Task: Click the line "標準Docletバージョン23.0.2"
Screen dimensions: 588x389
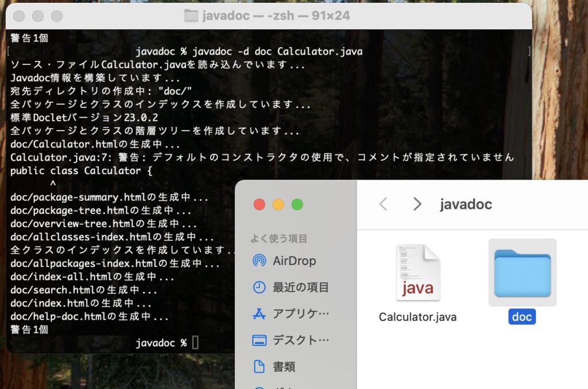Action: coord(84,118)
